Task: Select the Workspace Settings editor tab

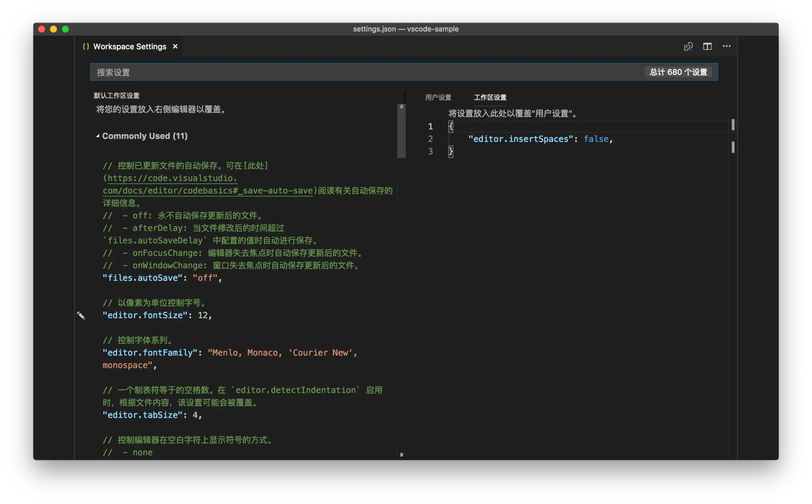Action: click(x=129, y=47)
